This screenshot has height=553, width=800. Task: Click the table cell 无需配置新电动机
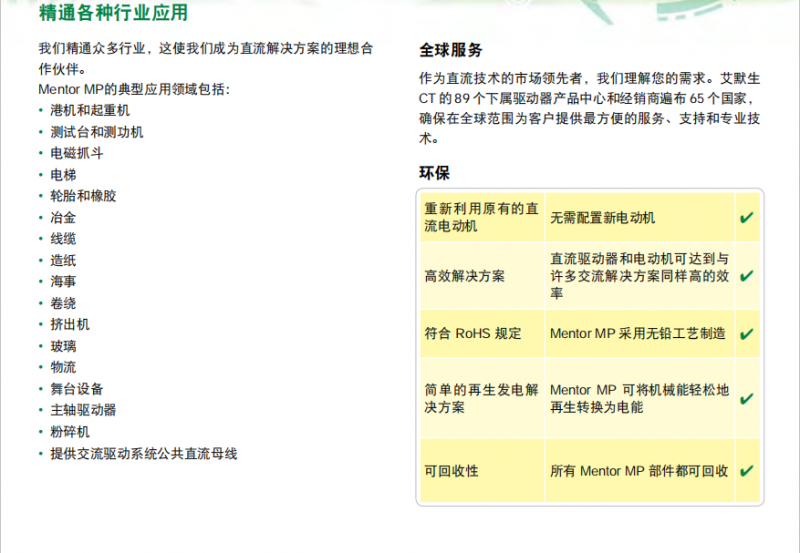point(640,217)
